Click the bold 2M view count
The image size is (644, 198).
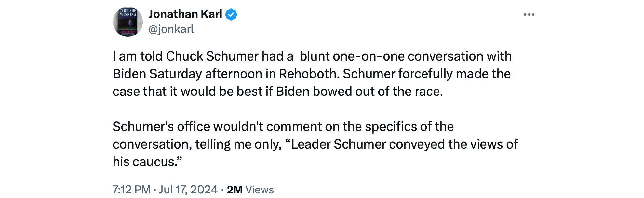[x=235, y=190]
